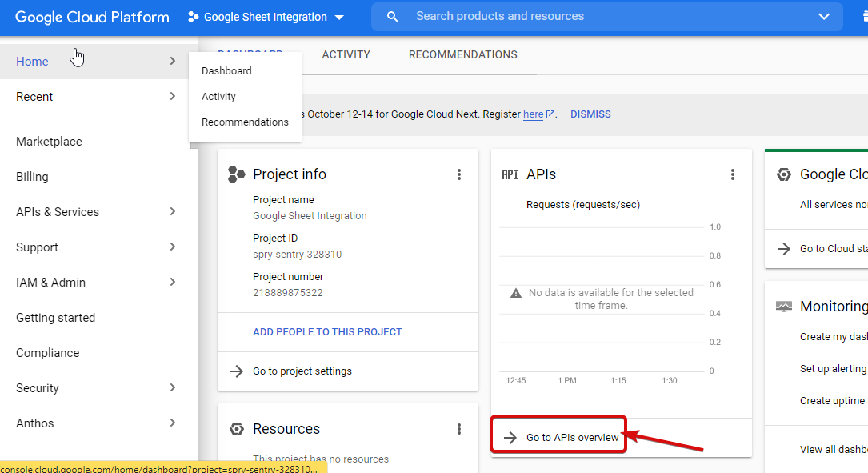Click View all dashboards link in Monitoring
The width and height of the screenshot is (868, 473).
pyautogui.click(x=834, y=450)
